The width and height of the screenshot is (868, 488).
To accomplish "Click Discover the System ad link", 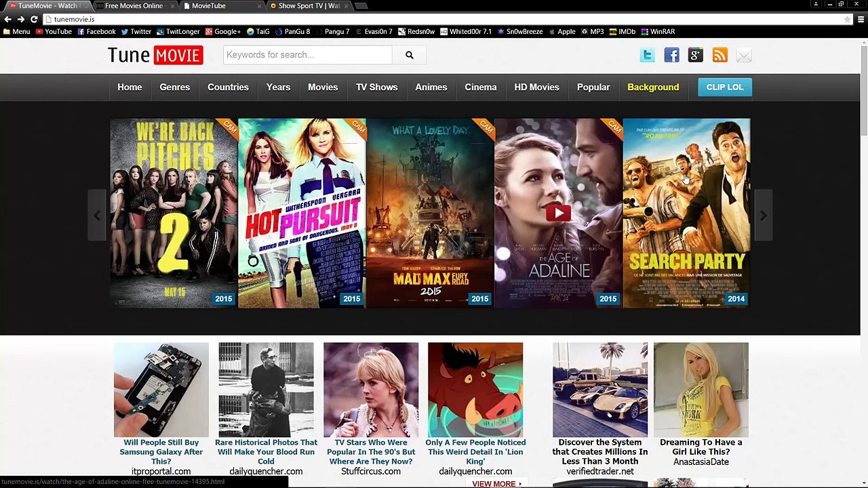I will pyautogui.click(x=600, y=452).
